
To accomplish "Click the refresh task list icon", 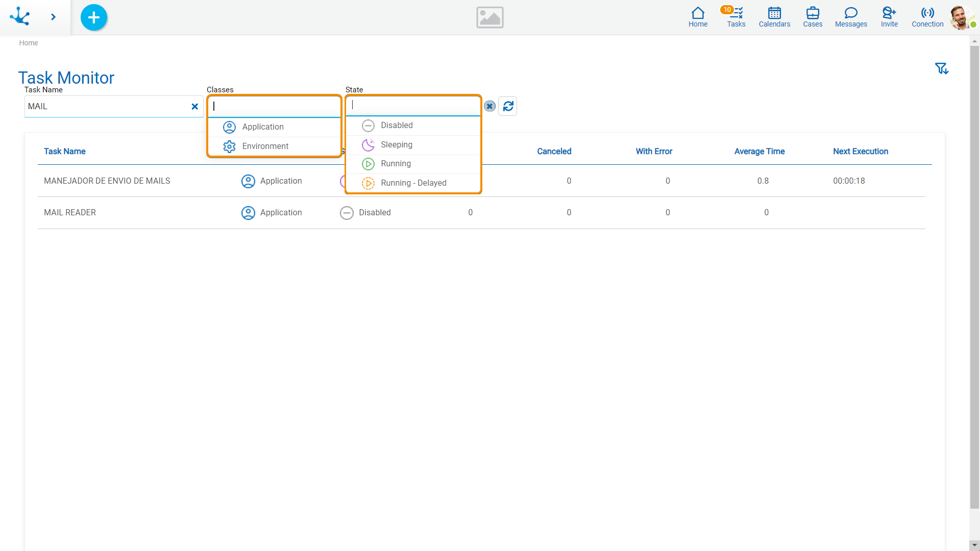I will click(508, 106).
